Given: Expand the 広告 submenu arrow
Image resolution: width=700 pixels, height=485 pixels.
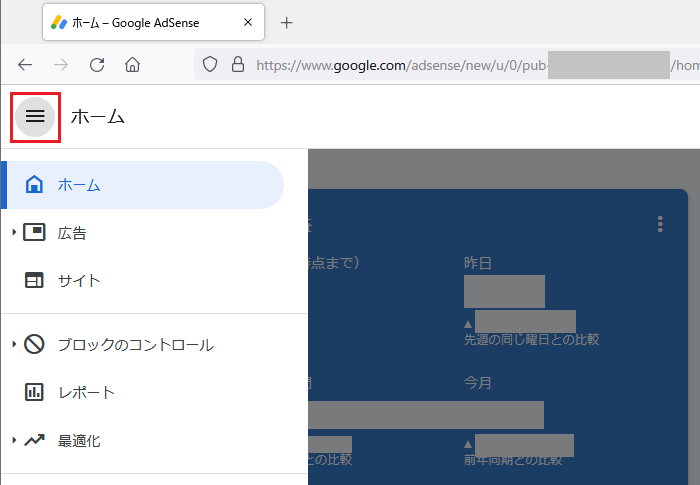Looking at the screenshot, I should point(14,233).
